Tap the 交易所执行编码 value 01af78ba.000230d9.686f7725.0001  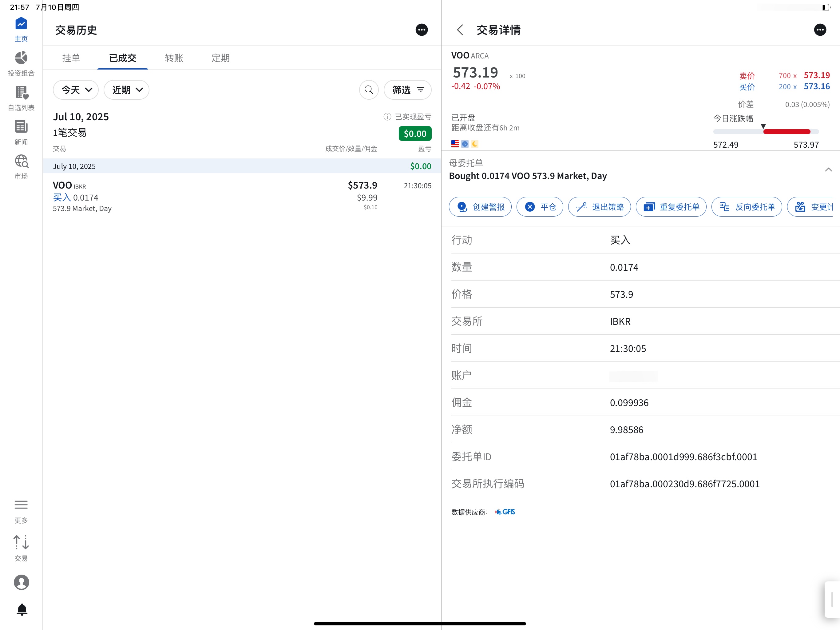684,483
